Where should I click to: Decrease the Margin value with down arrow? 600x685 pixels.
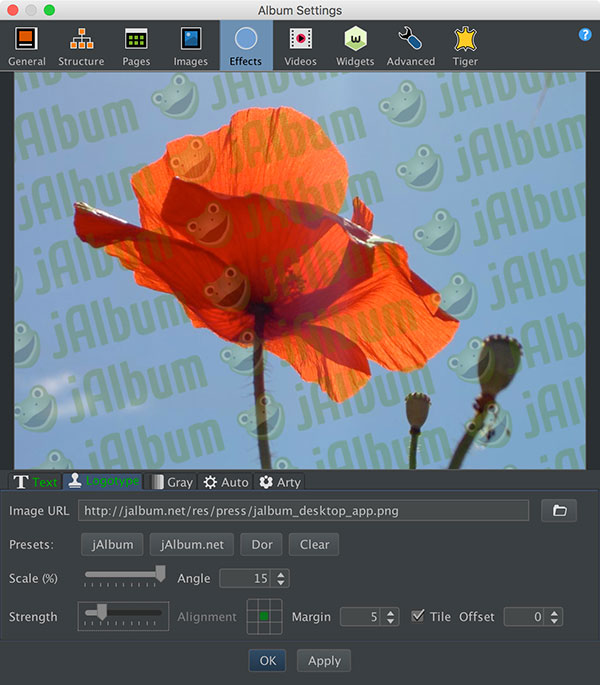(390, 621)
